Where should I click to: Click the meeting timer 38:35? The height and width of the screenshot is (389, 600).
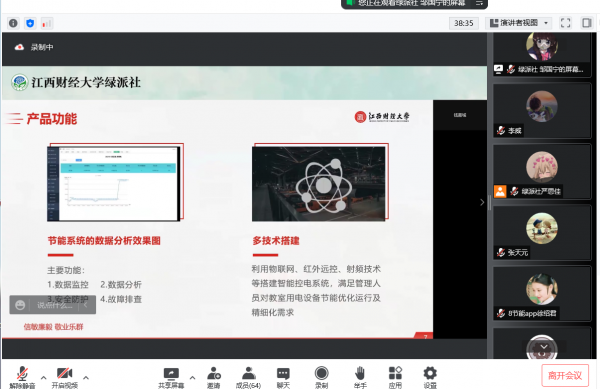(x=464, y=23)
